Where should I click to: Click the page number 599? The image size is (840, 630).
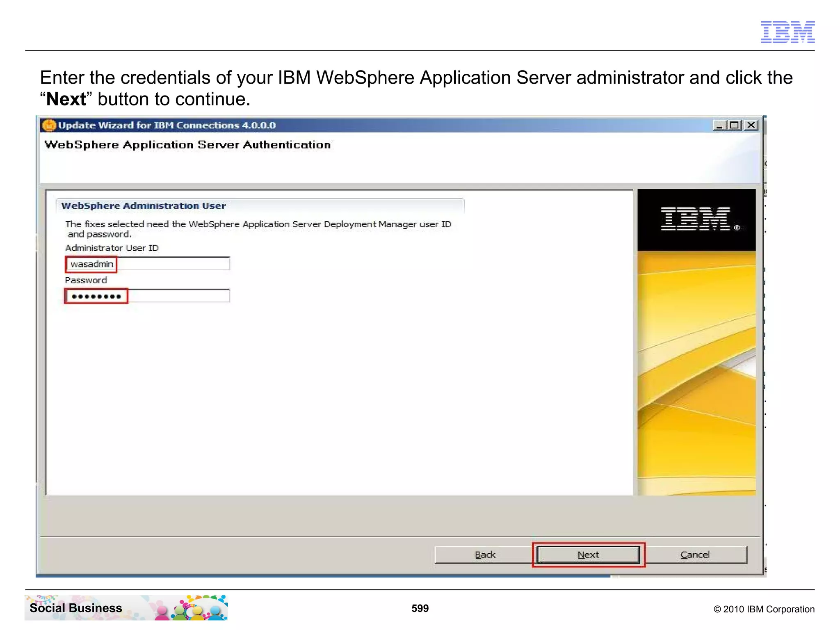(420, 608)
